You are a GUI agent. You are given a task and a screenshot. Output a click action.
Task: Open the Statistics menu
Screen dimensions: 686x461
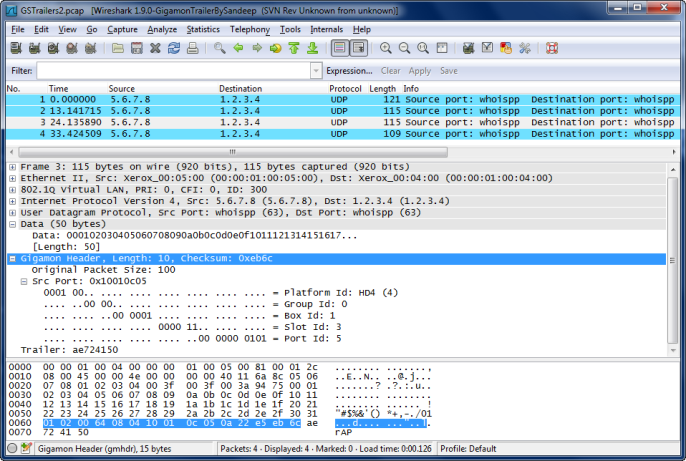203,29
